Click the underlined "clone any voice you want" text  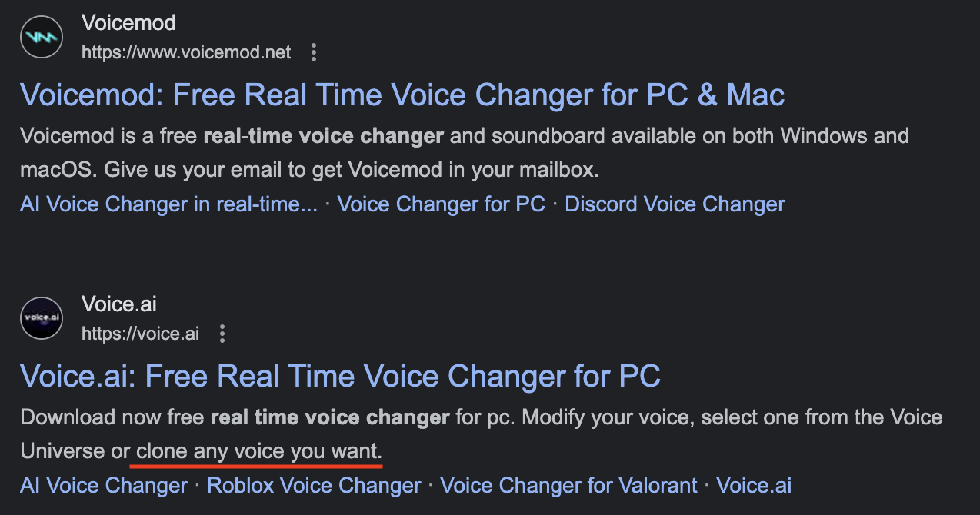coord(258,450)
